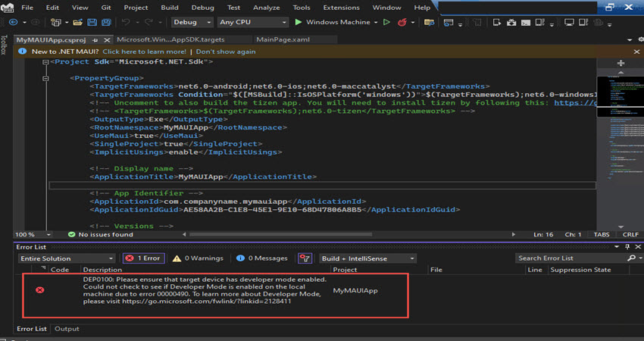This screenshot has width=644, height=341.
Task: Toggle the 1 Error filter button
Action: tap(142, 258)
